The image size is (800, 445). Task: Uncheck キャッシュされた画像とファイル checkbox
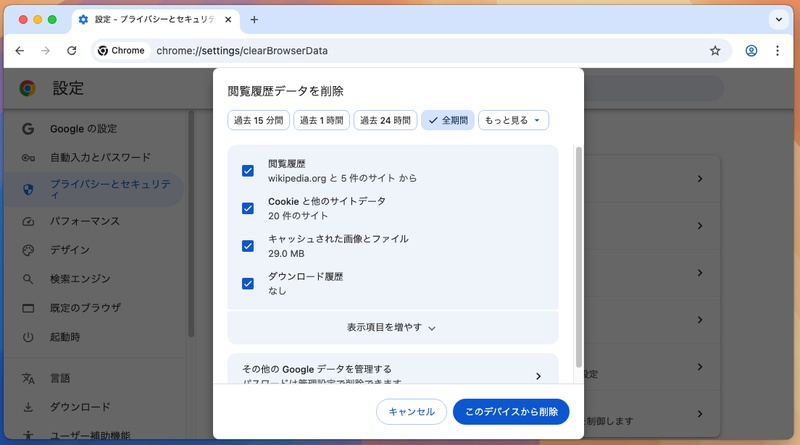coord(248,246)
